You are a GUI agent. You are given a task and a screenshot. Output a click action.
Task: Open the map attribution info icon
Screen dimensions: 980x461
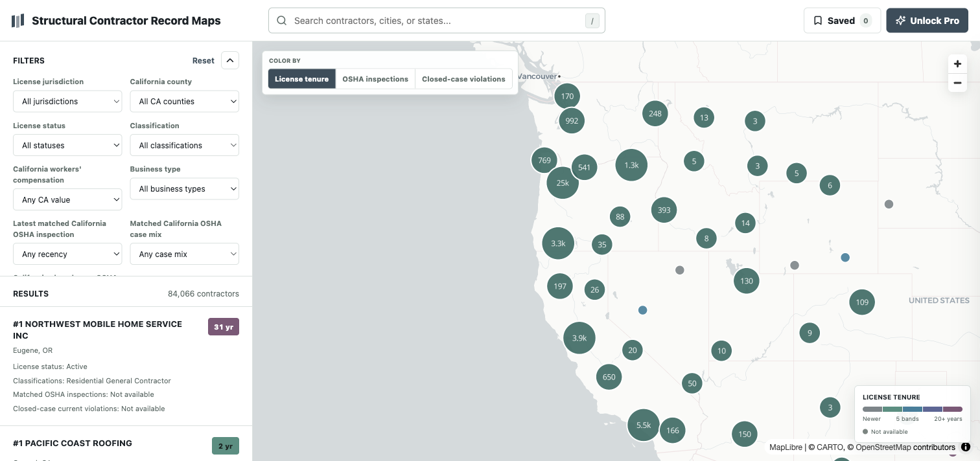click(966, 447)
